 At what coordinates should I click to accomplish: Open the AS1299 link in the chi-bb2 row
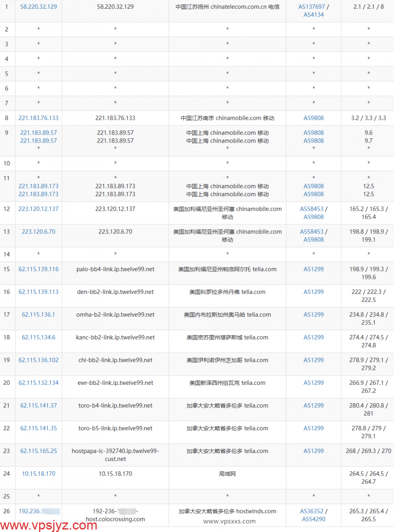(x=313, y=360)
